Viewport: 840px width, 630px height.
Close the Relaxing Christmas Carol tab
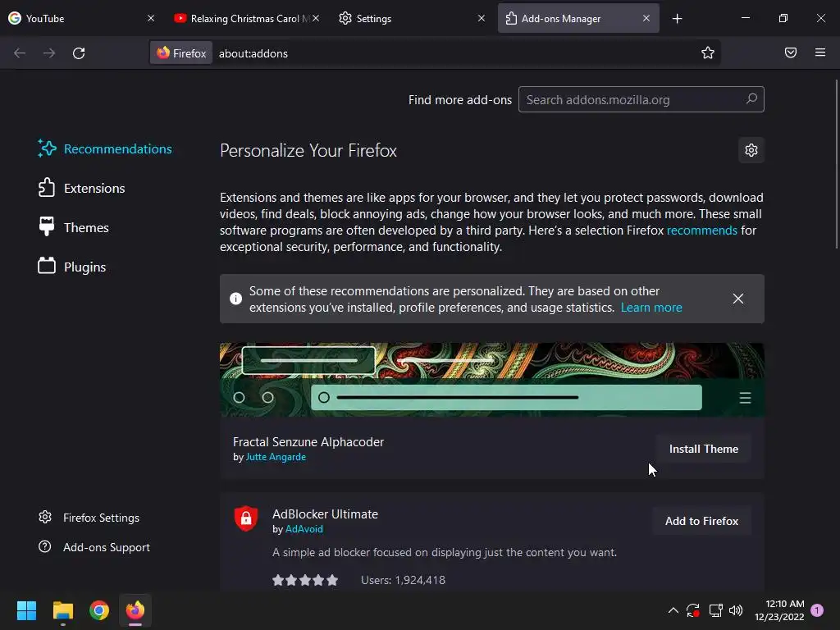316,18
